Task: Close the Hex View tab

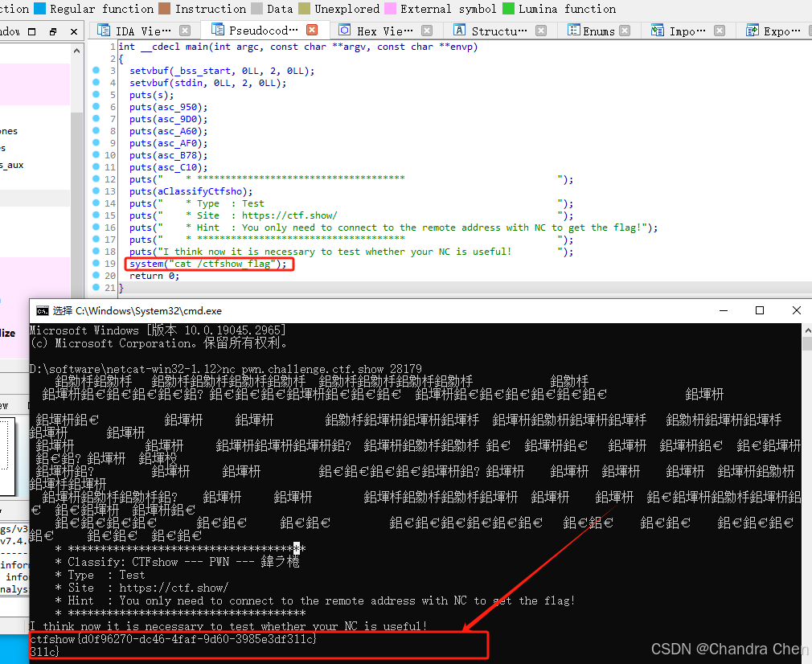Action: 427,31
